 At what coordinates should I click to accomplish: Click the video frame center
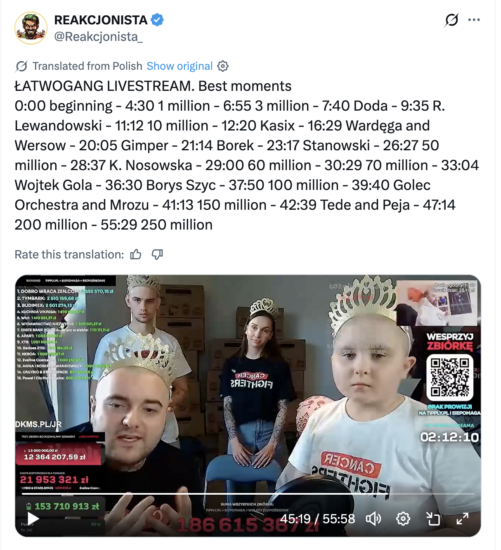tap(248, 405)
